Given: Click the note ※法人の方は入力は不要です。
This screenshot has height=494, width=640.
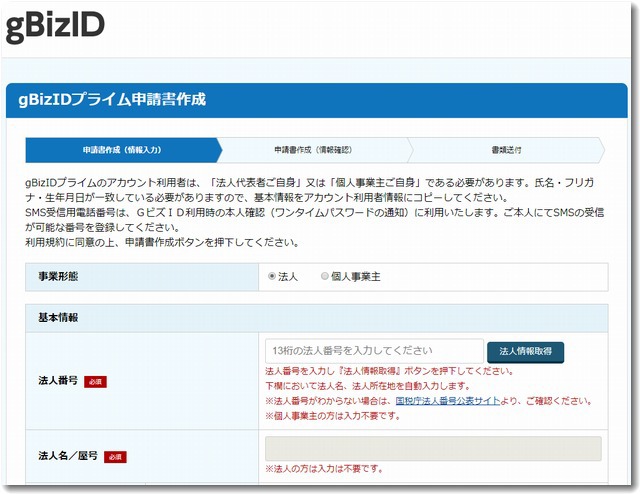Looking at the screenshot, I should pos(324,469).
